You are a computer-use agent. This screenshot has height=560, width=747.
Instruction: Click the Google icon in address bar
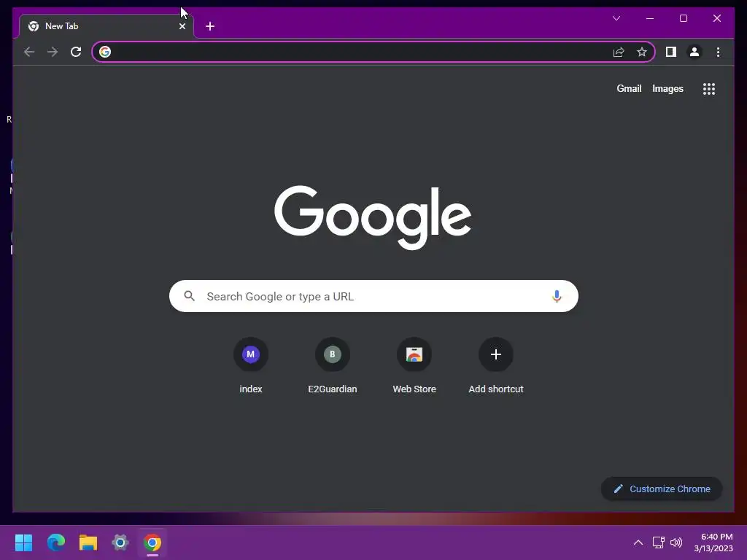pyautogui.click(x=105, y=52)
